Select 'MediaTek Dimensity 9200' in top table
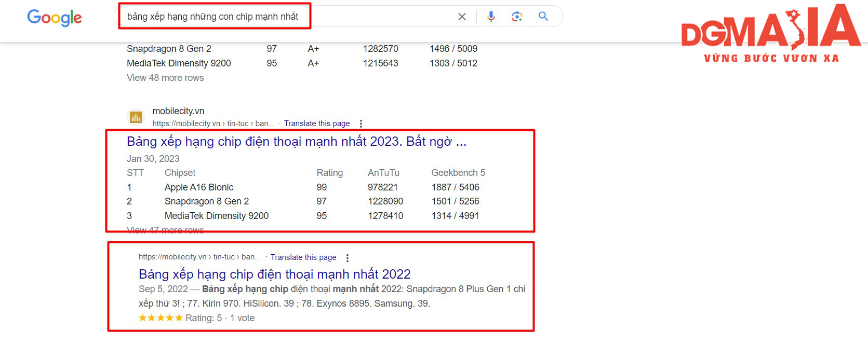Viewport: 868px width, 344px height. coord(179,63)
